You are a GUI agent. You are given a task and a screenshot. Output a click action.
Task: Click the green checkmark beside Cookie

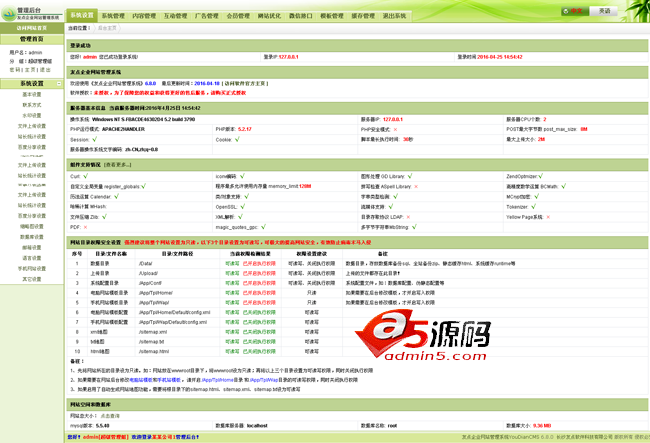237,140
